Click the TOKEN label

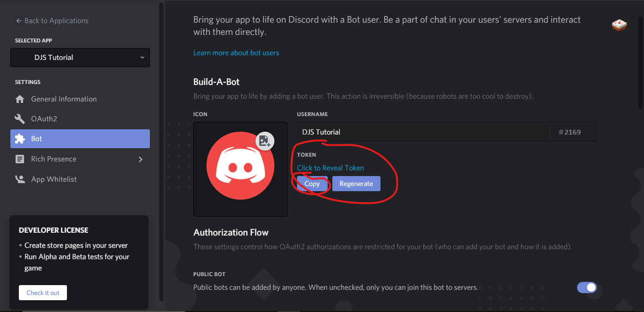pos(306,155)
